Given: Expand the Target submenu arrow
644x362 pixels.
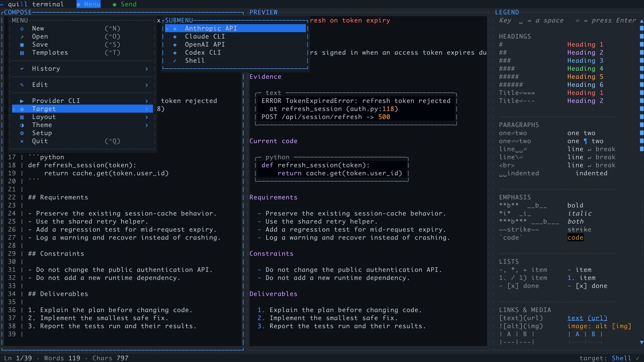Looking at the screenshot, I should point(147,109).
